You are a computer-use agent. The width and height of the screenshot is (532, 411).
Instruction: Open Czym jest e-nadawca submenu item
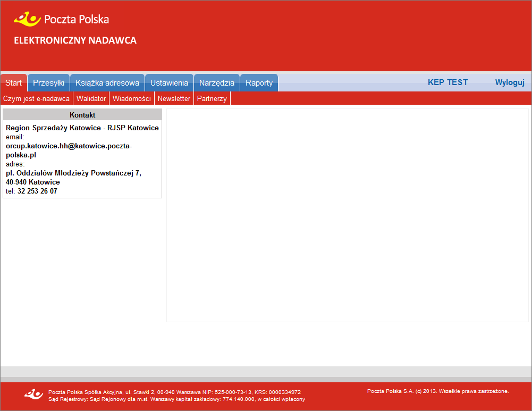[36, 98]
